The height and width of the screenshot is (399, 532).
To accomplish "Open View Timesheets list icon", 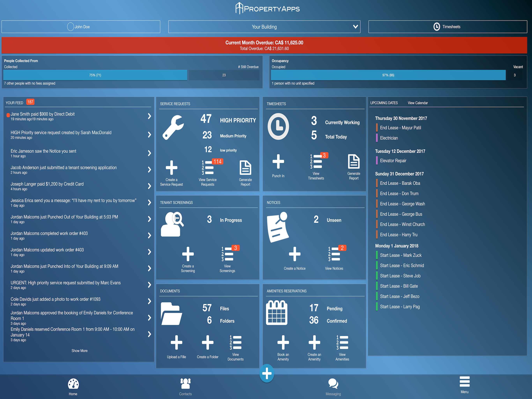I will pos(316,162).
